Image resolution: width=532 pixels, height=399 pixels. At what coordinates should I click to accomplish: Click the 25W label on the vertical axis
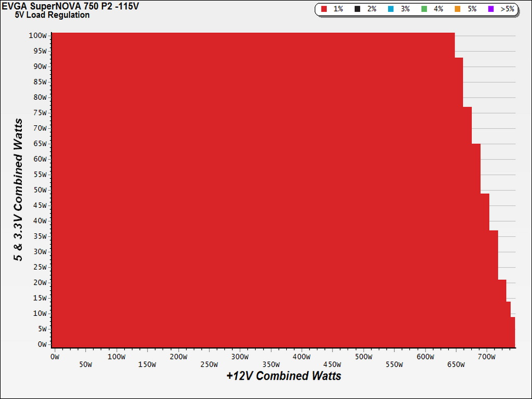click(x=39, y=267)
